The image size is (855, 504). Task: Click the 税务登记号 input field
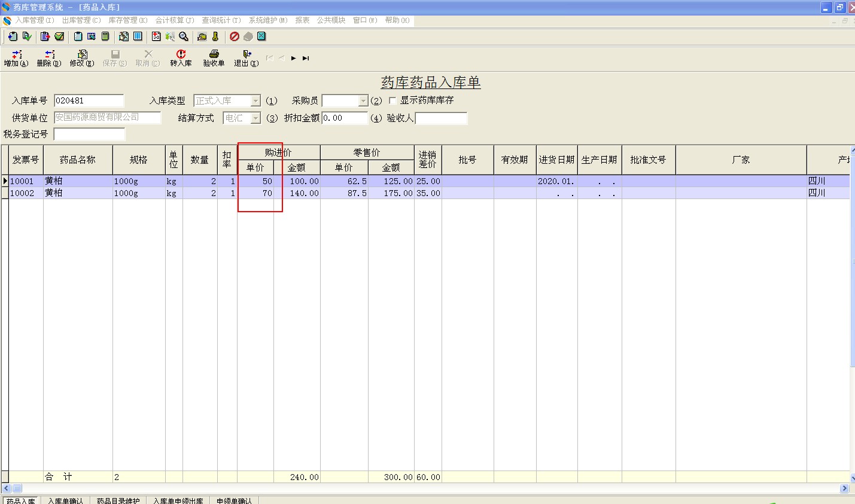(x=89, y=134)
